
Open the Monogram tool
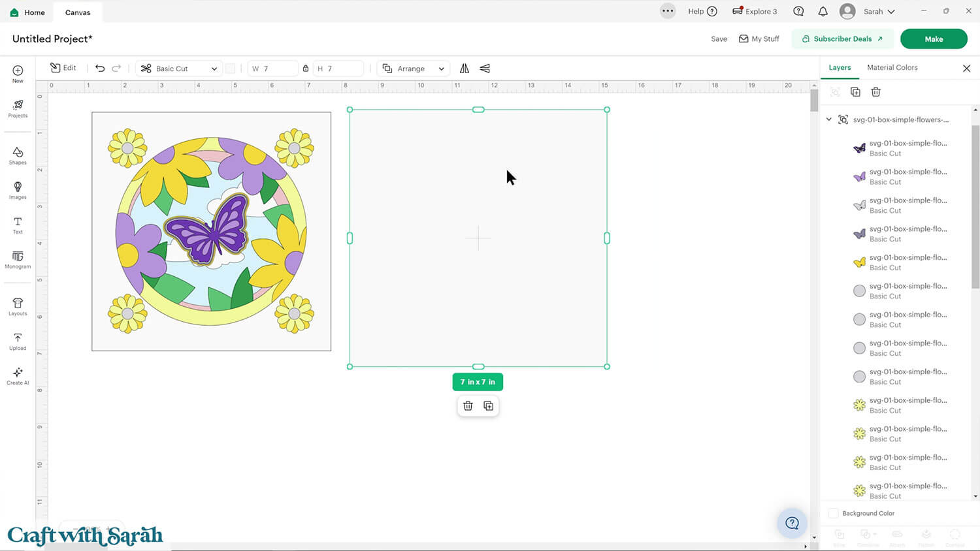[18, 260]
